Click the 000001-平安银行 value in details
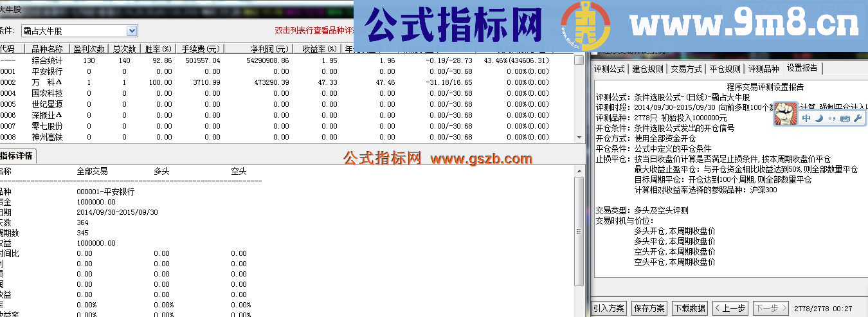 105,192
